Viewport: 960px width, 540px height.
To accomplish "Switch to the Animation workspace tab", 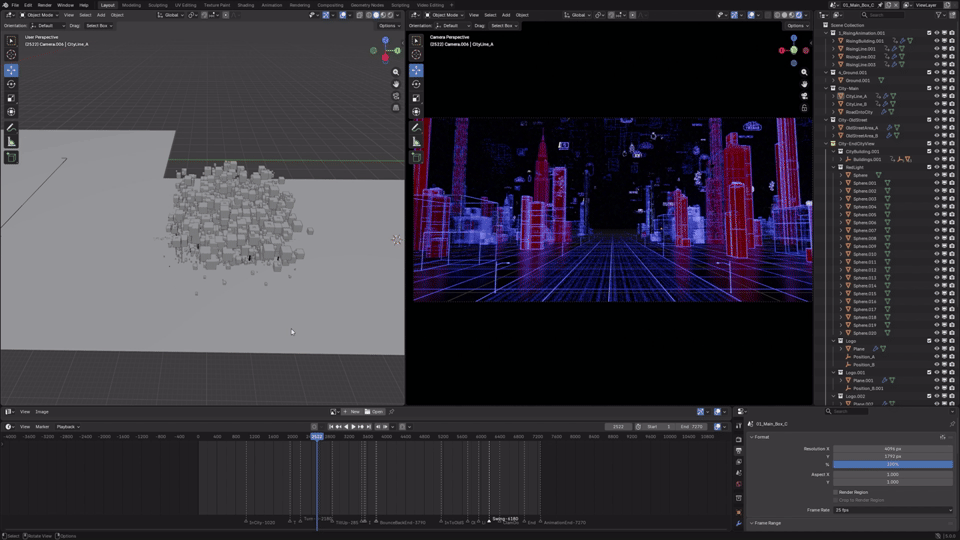I will pos(272,5).
